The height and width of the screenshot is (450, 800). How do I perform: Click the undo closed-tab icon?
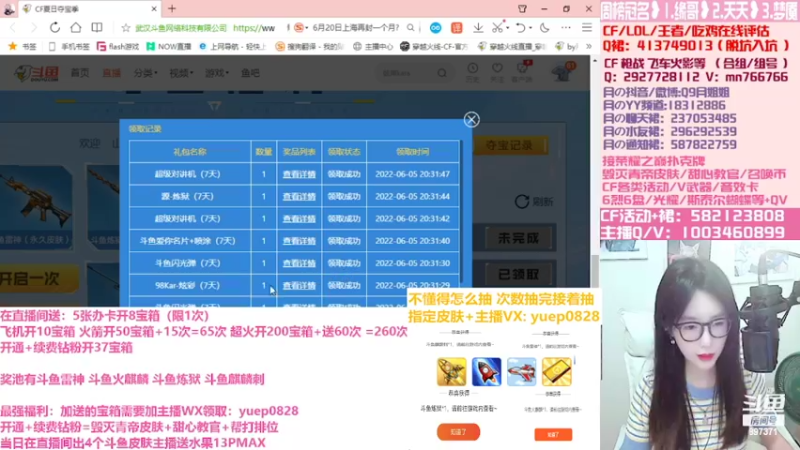pyautogui.click(x=520, y=28)
